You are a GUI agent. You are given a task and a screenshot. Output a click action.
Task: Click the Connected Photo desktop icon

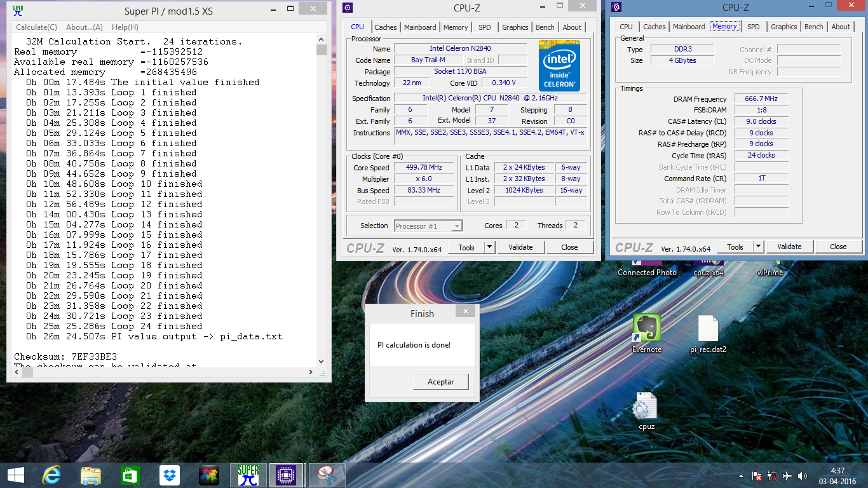coord(647,268)
